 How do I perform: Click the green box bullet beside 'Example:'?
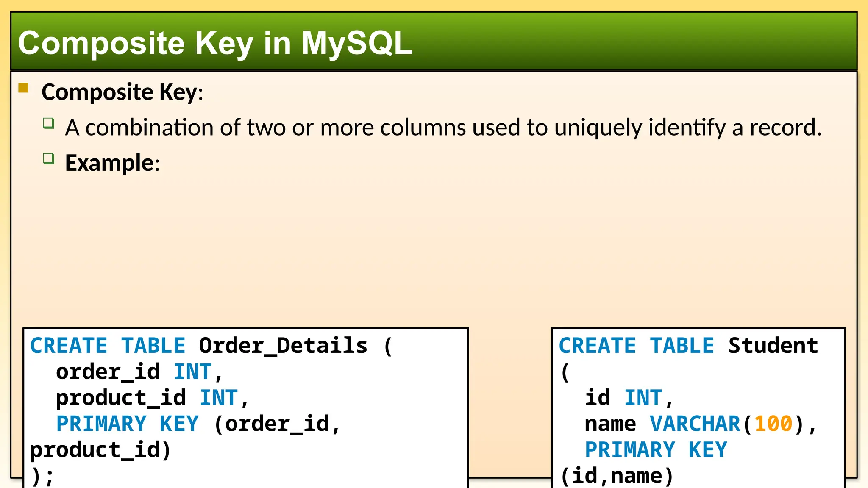coord(49,158)
